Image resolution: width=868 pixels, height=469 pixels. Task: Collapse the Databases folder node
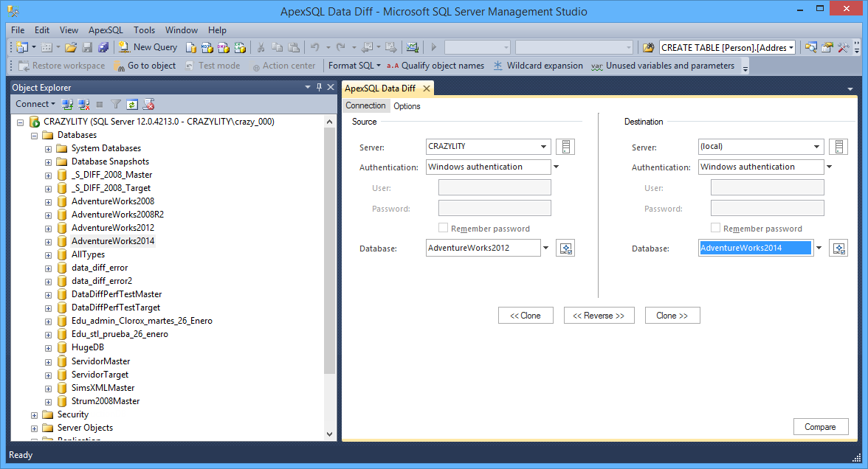pos(34,136)
